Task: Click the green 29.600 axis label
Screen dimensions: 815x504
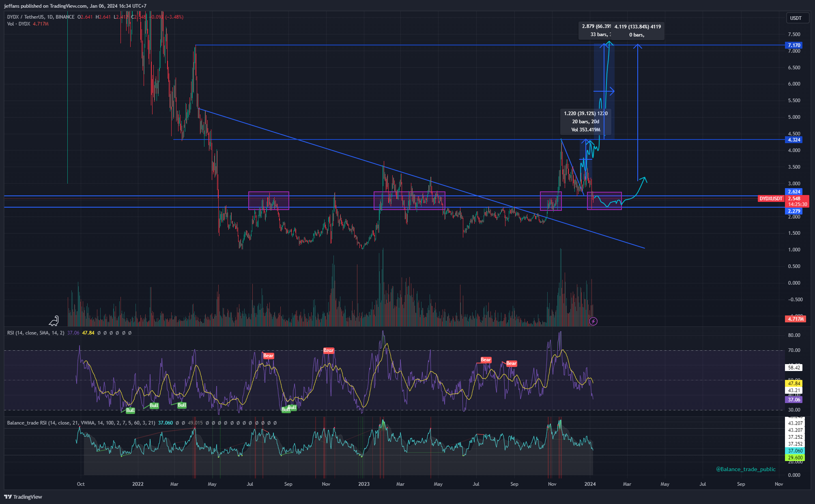Action: point(795,457)
